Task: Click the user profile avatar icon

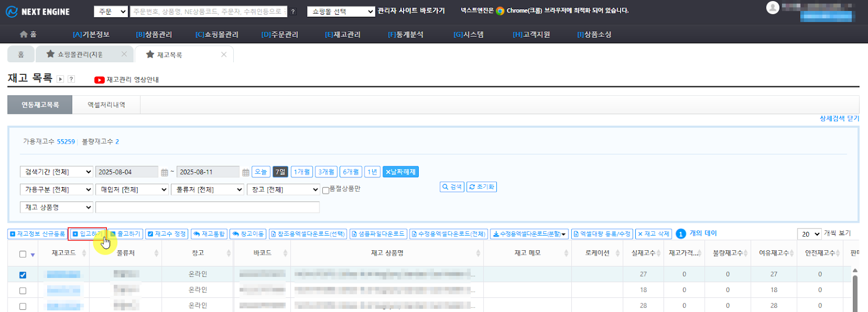Action: 773,8
